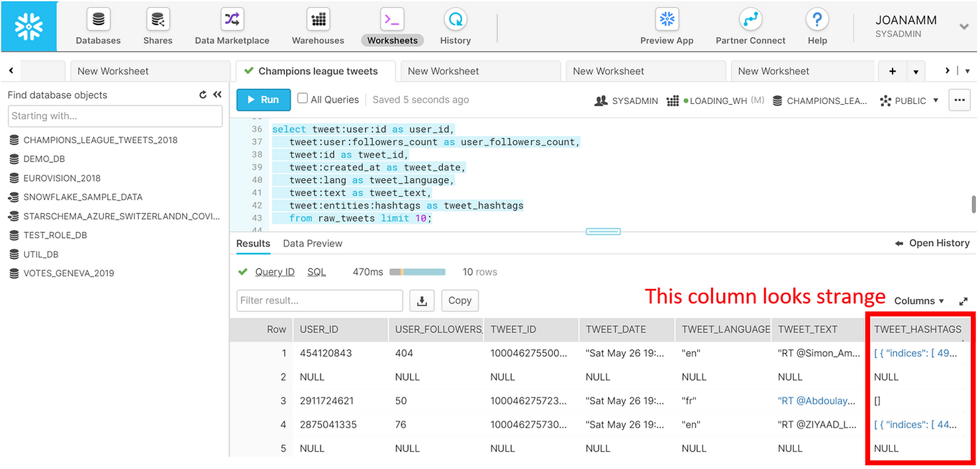Collapse the database objects sidebar
This screenshot has width=980, height=469.
pyautogui.click(x=217, y=95)
